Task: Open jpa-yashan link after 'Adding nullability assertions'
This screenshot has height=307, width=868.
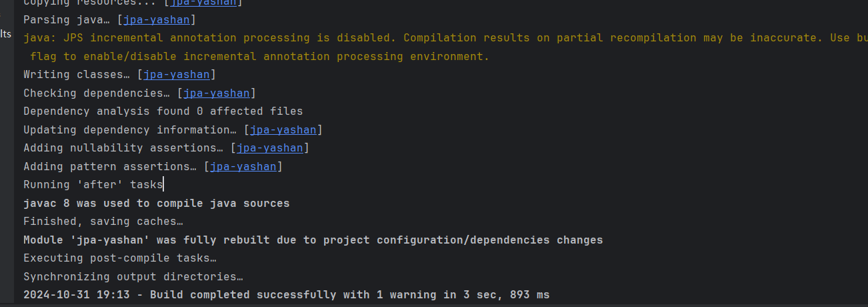Action: [x=269, y=147]
